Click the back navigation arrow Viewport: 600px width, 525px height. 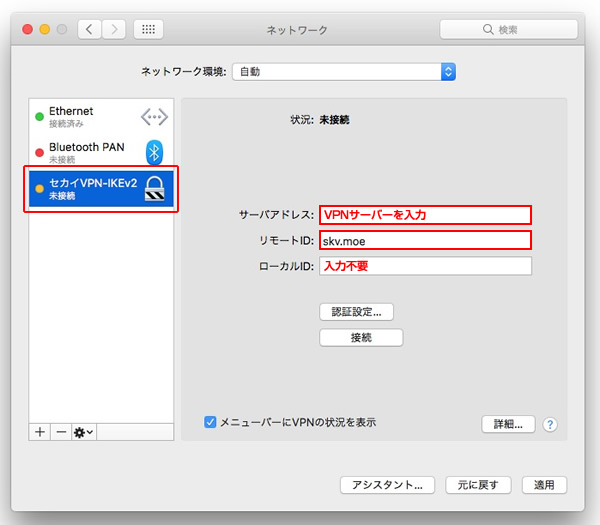(89, 29)
